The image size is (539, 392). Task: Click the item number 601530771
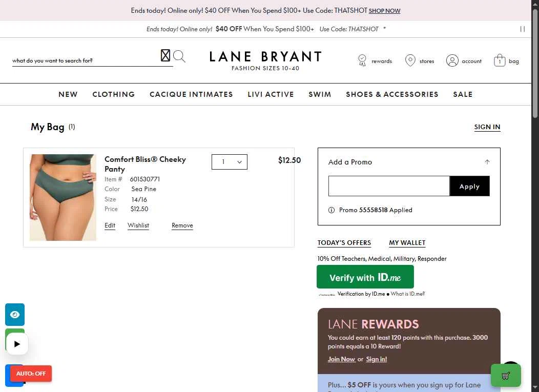pyautogui.click(x=144, y=179)
